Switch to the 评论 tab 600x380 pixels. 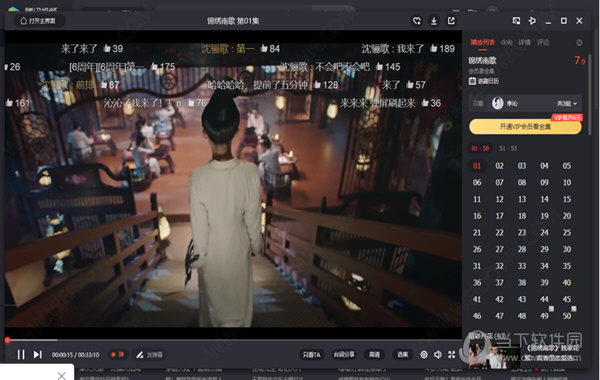[x=543, y=42]
